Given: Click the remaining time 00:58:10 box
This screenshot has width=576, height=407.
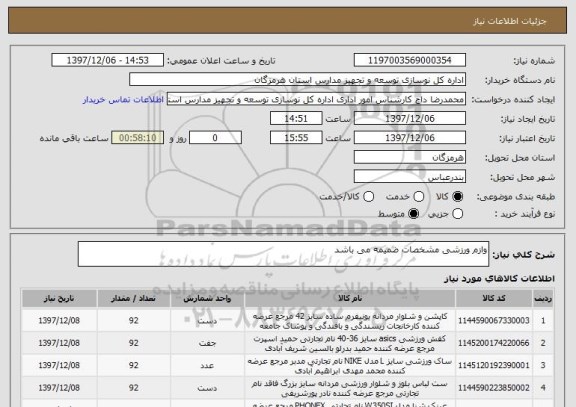Looking at the screenshot, I should click(137, 138).
